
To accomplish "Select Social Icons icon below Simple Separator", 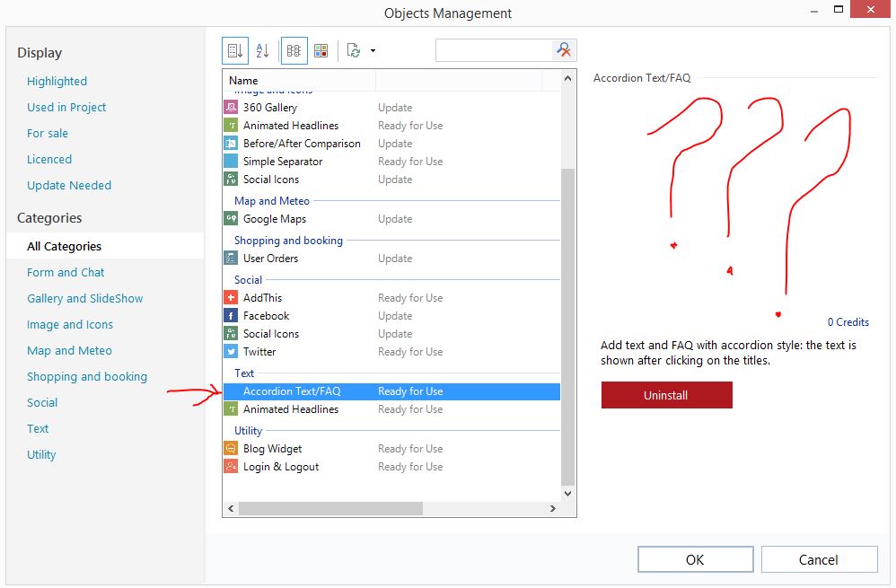I will tap(231, 179).
